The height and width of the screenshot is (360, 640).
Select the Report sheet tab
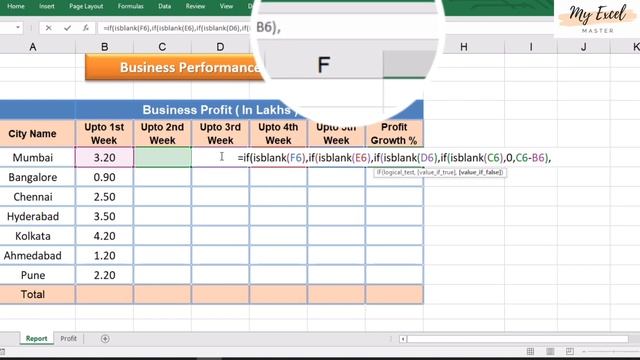(x=36, y=338)
